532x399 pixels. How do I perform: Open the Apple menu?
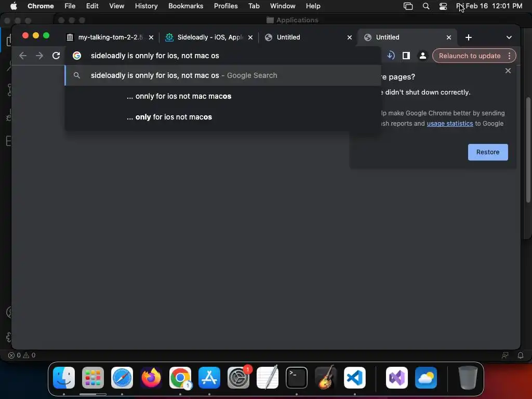(x=14, y=6)
